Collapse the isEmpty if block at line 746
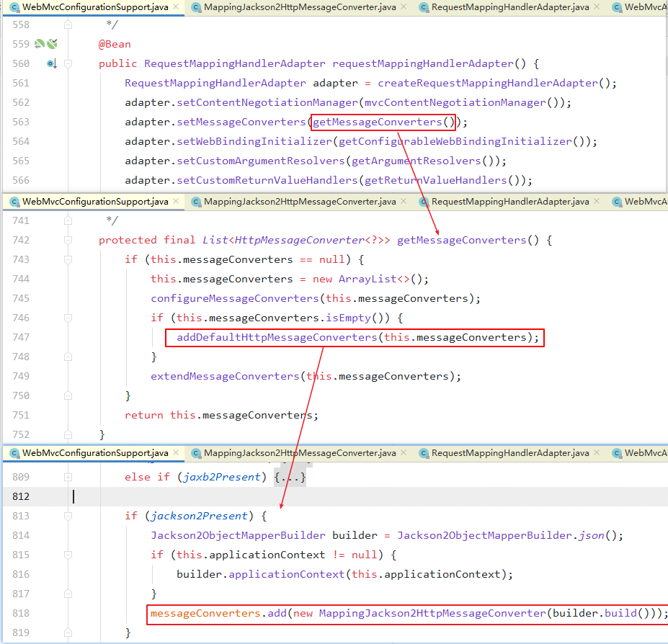 [68, 318]
